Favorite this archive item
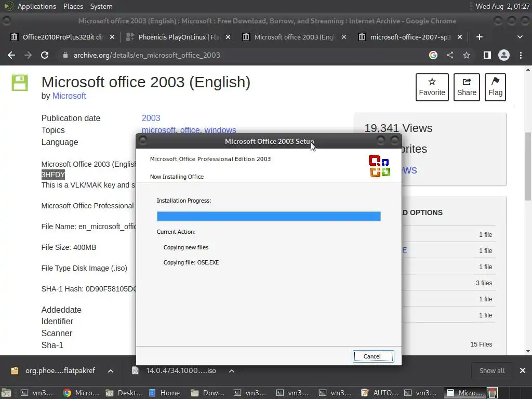The height and width of the screenshot is (399, 532). (x=432, y=87)
